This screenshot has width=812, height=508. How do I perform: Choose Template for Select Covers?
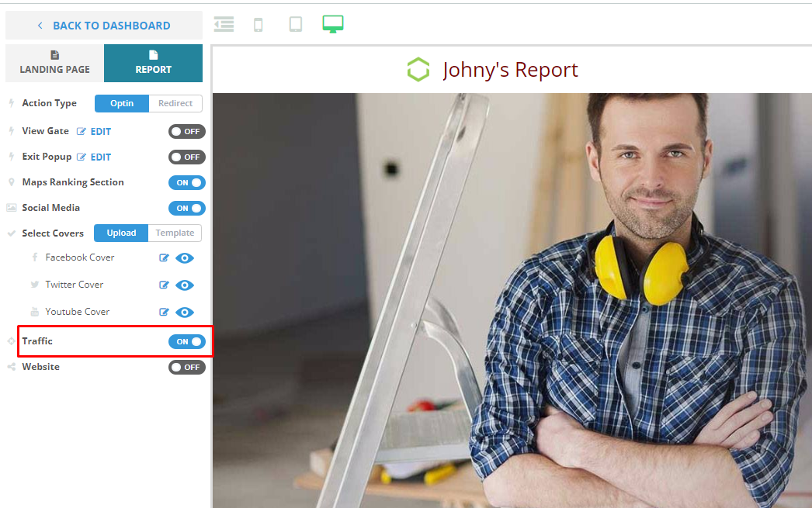175,233
